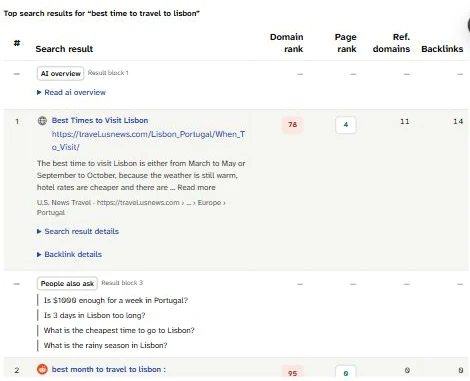Select question Is 3 days in Lisbon too long?
Screen dimensions: 470x381
(94, 315)
